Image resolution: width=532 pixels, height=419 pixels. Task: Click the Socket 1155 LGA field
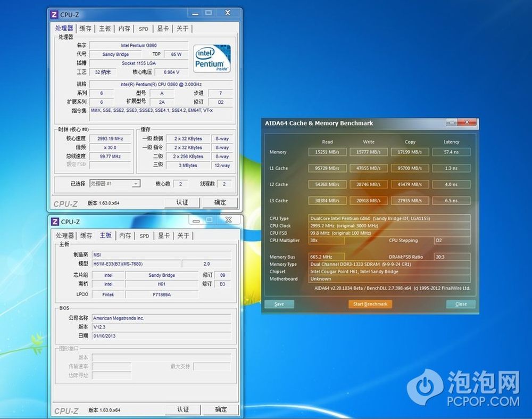[x=139, y=63]
